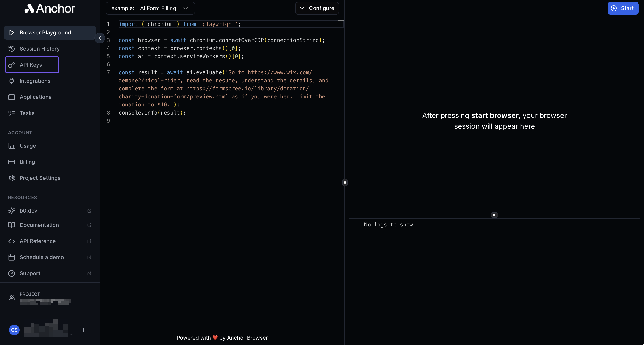Open the Browser Playground menu item
This screenshot has width=644, height=345.
tap(45, 32)
